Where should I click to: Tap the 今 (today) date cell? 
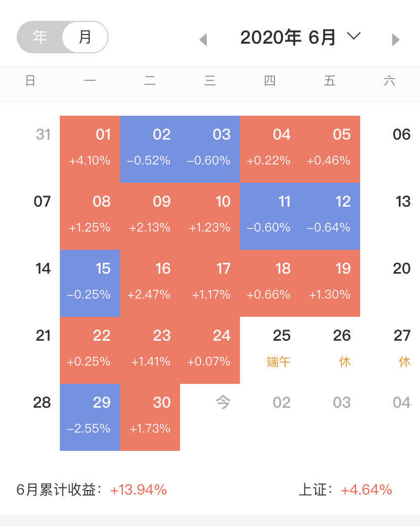pos(223,403)
